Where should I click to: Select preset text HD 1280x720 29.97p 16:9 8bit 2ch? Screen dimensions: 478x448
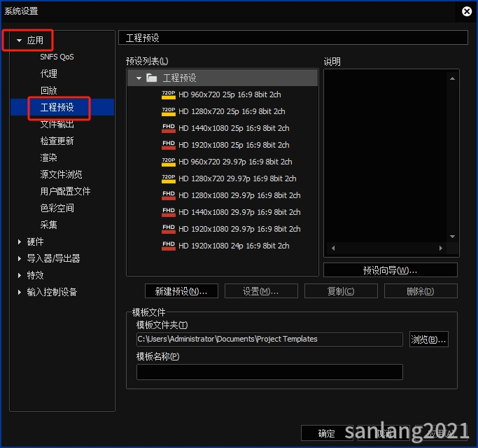pos(237,178)
